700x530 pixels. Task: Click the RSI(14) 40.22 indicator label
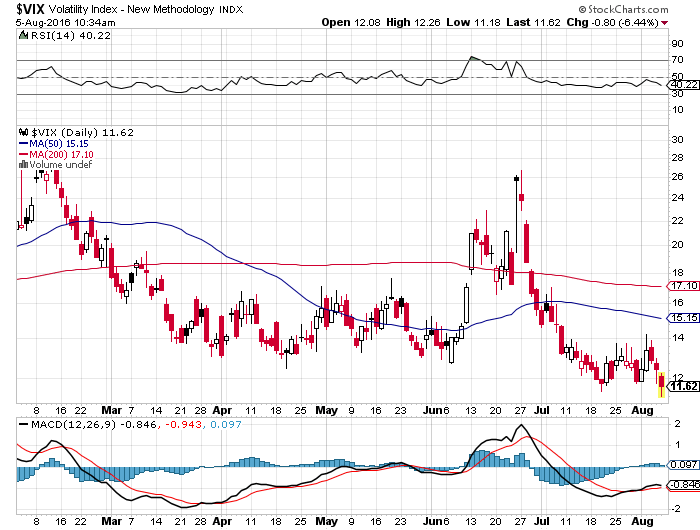[70, 35]
